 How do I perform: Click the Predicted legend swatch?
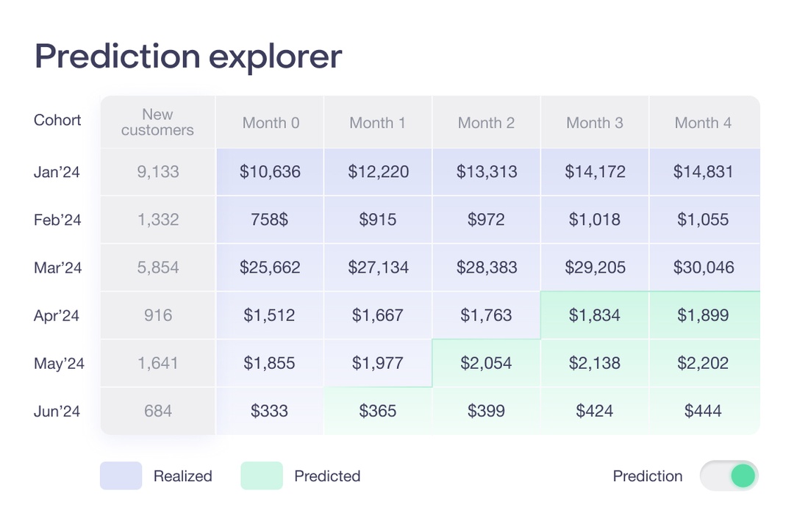coord(260,475)
